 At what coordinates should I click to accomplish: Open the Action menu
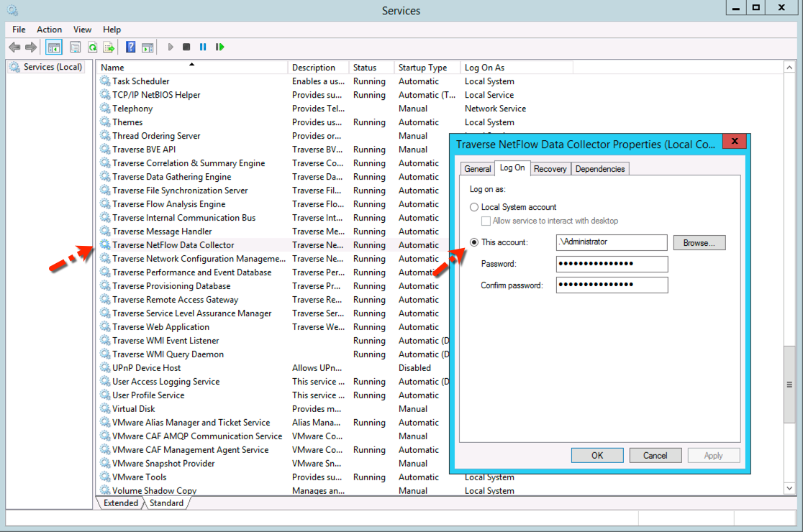tap(49, 29)
